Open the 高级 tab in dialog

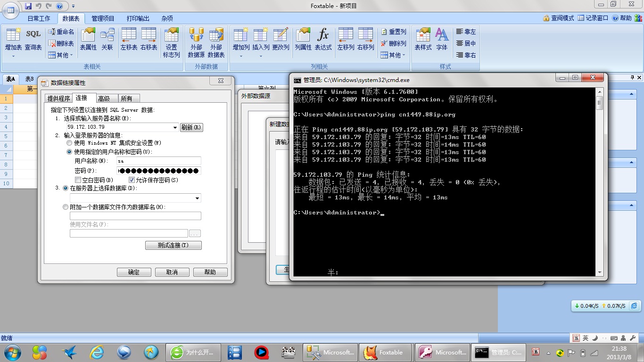(x=104, y=99)
